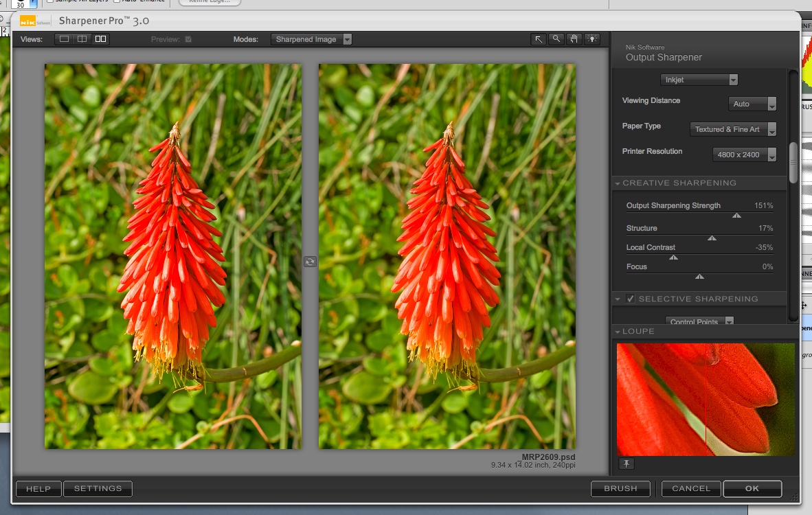Screen dimensions: 812x515
Task: Switch to split preview view
Action: [82, 39]
